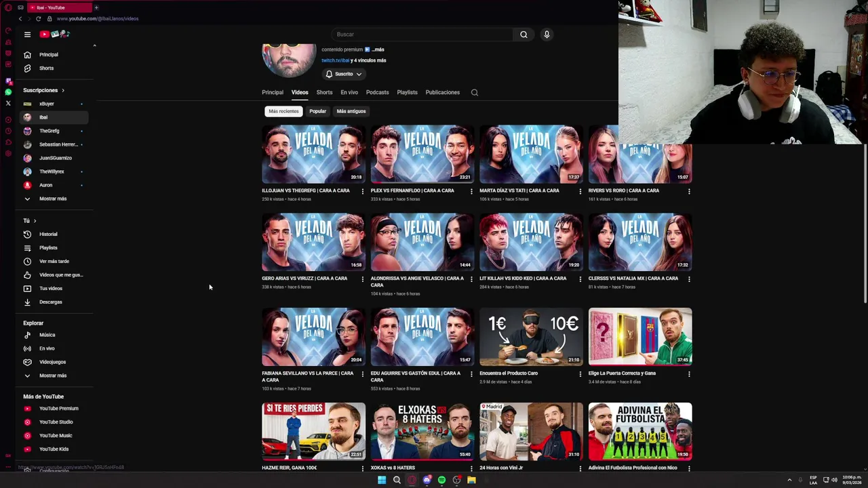Image resolution: width=868 pixels, height=488 pixels.
Task: Open Playlists in the sidebar
Action: 56,247
